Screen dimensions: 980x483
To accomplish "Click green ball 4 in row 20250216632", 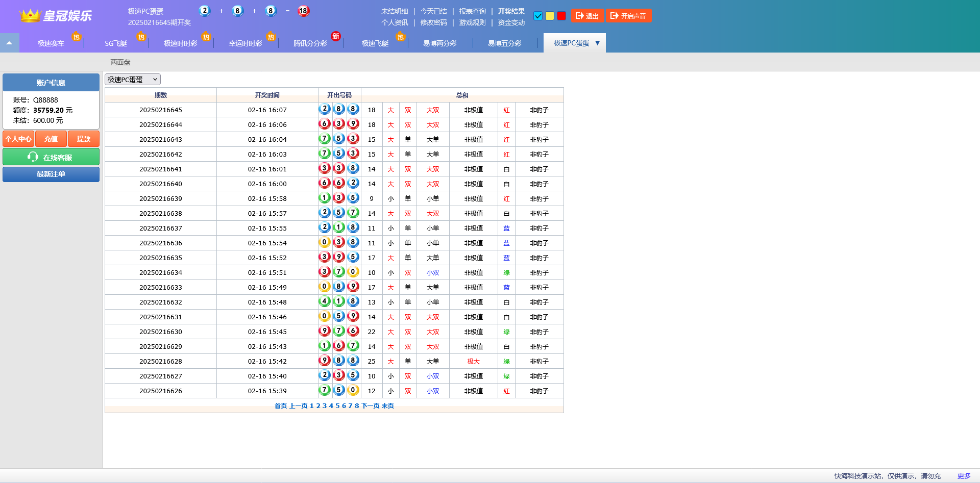I will click(324, 301).
